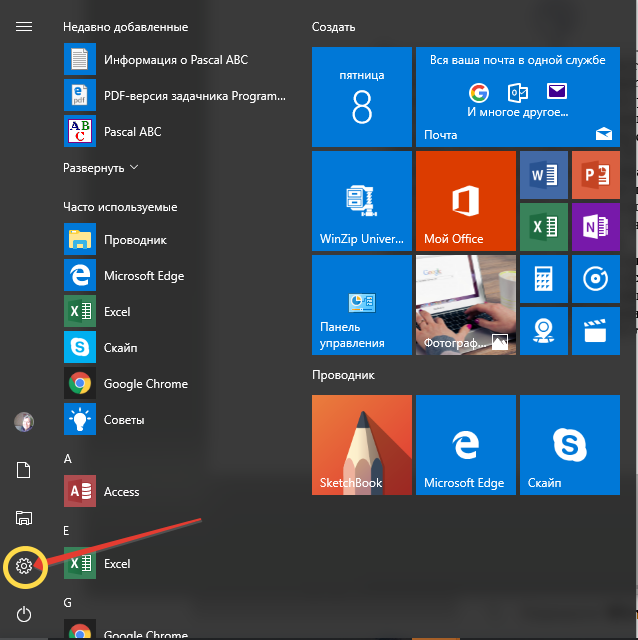This screenshot has width=638, height=640.
Task: Click the letter G group header
Action: [67, 602]
